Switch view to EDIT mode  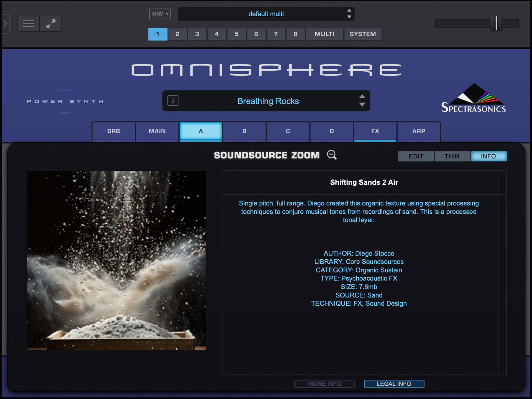point(416,156)
